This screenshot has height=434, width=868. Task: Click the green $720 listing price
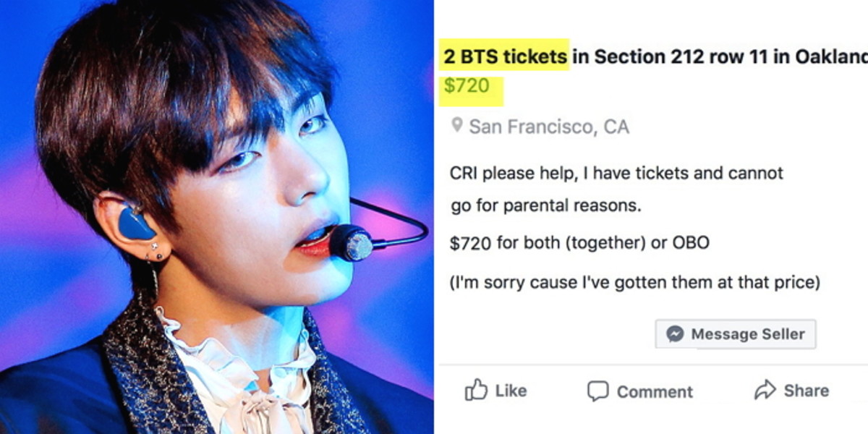467,86
